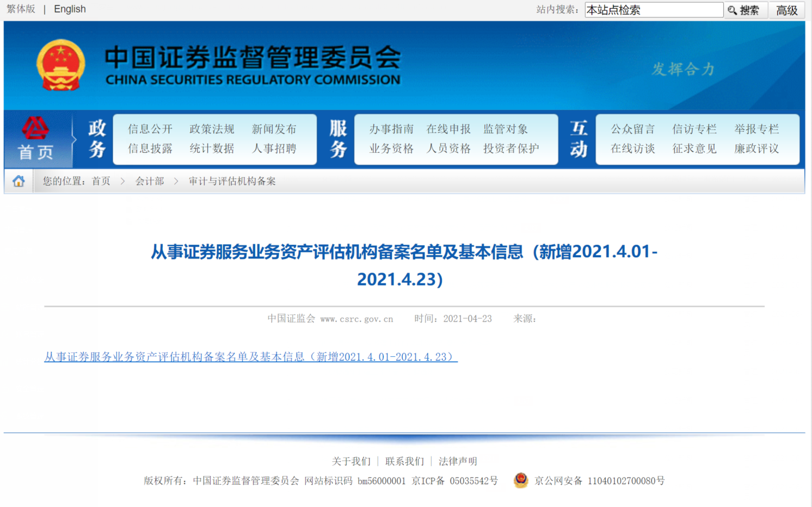Open 新闻发布 news menu item
The width and height of the screenshot is (812, 507).
click(x=274, y=129)
